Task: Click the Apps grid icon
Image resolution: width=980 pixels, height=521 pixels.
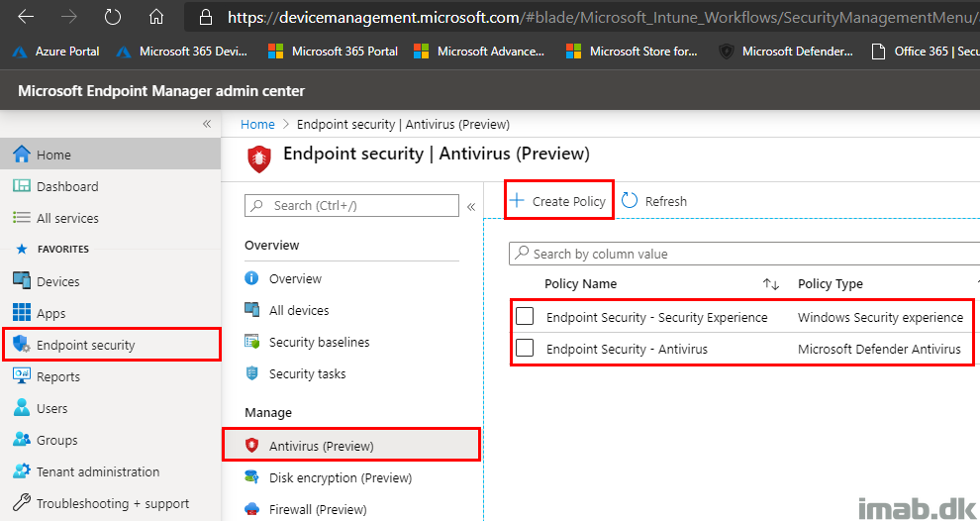Action: (x=22, y=312)
